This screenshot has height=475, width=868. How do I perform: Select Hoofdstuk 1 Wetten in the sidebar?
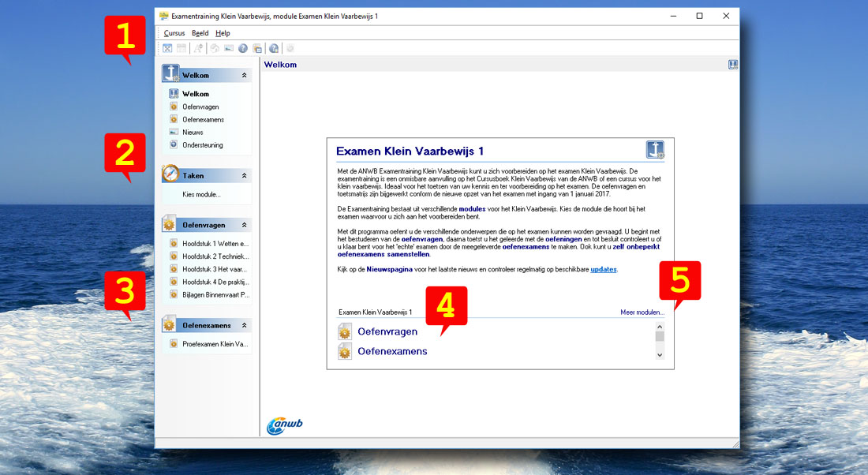click(x=215, y=244)
